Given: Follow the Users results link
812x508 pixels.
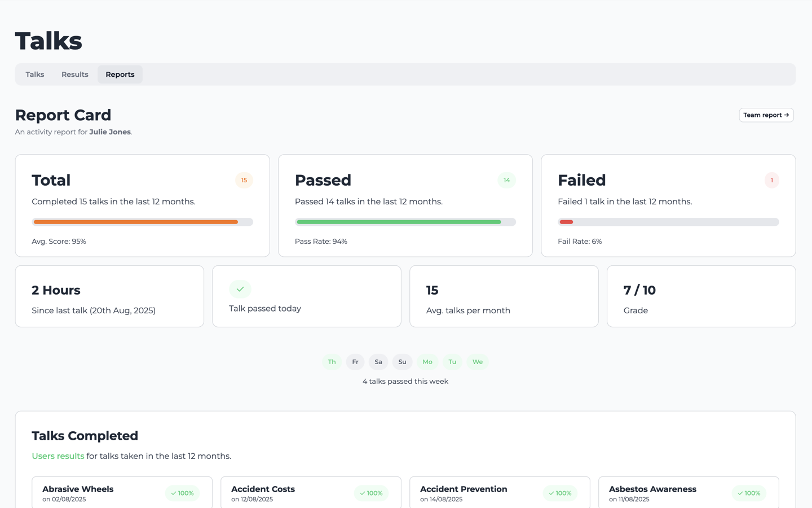Looking at the screenshot, I should coord(58,456).
